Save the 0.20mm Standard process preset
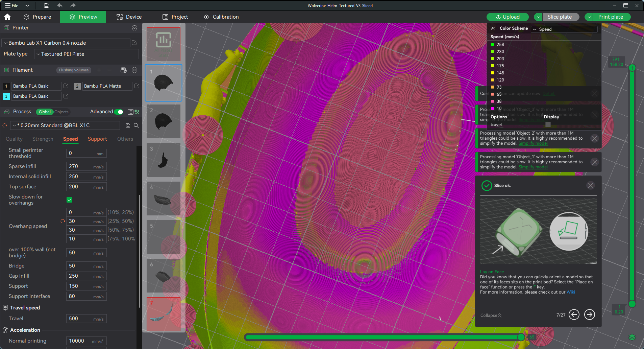Image resolution: width=644 pixels, height=349 pixels. pos(128,125)
